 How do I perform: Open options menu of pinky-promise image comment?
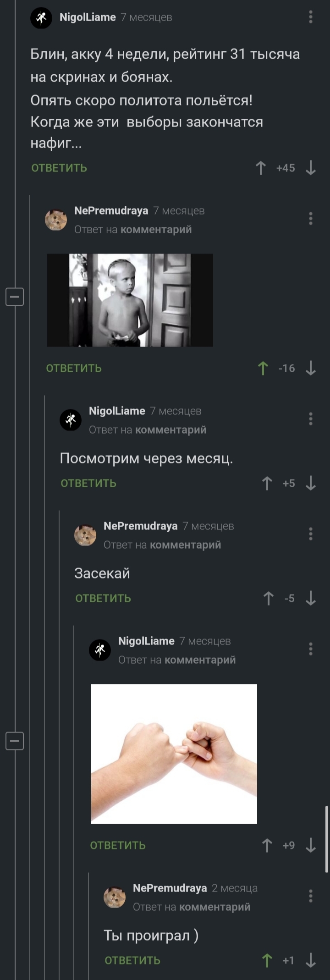tap(311, 649)
